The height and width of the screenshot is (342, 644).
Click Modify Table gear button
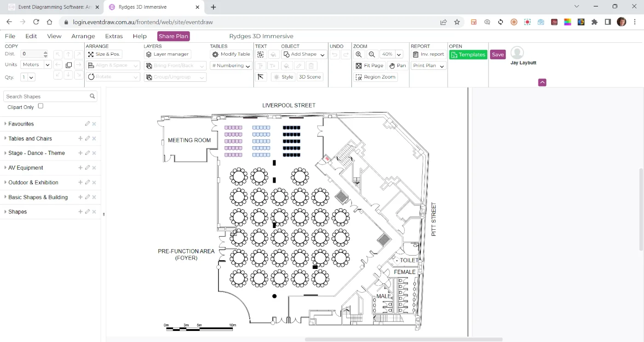tap(231, 54)
